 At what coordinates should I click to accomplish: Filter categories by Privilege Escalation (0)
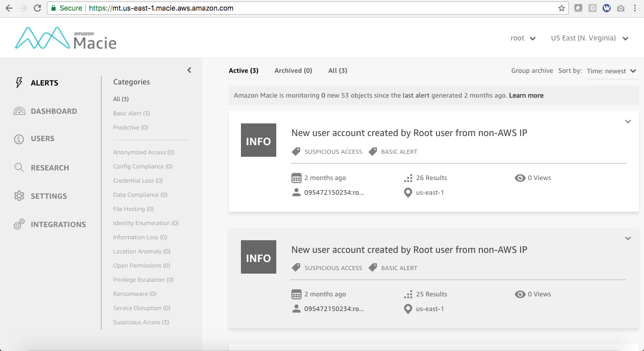pyautogui.click(x=143, y=280)
